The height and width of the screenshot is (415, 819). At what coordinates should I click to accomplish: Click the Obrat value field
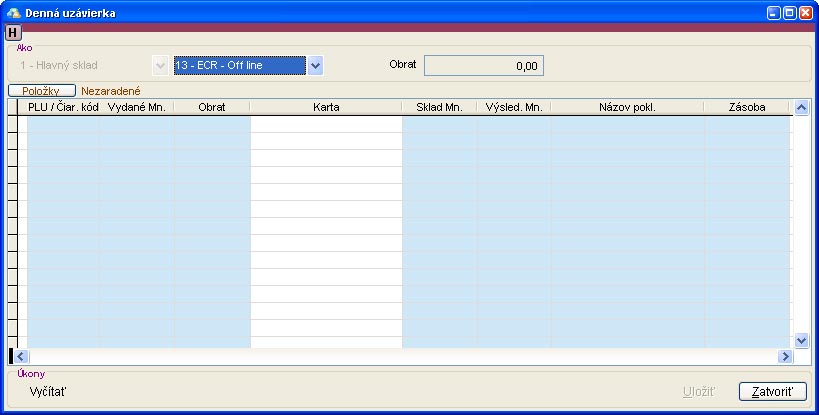tap(483, 66)
